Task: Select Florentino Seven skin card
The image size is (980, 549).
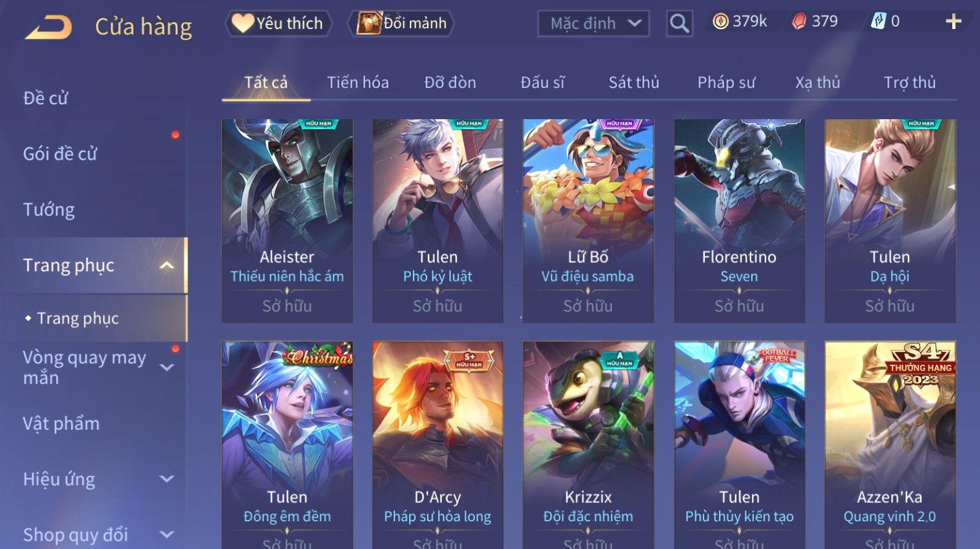Action: 739,220
